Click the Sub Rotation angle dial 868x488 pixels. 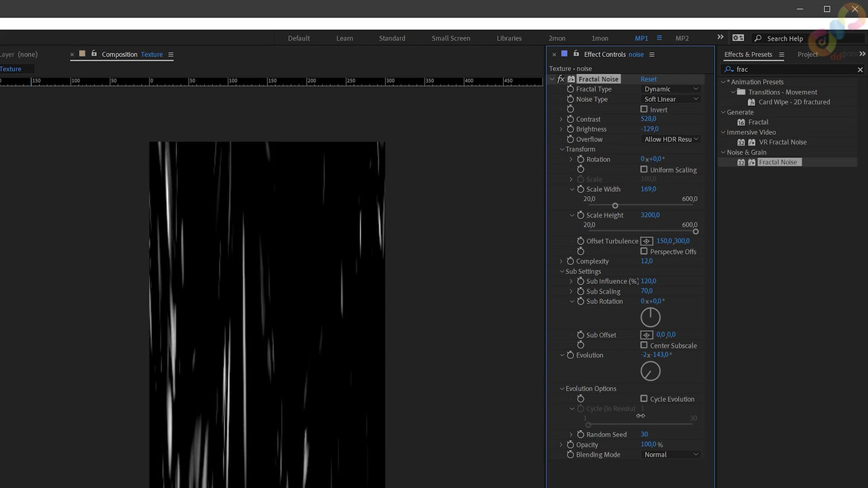(x=650, y=317)
